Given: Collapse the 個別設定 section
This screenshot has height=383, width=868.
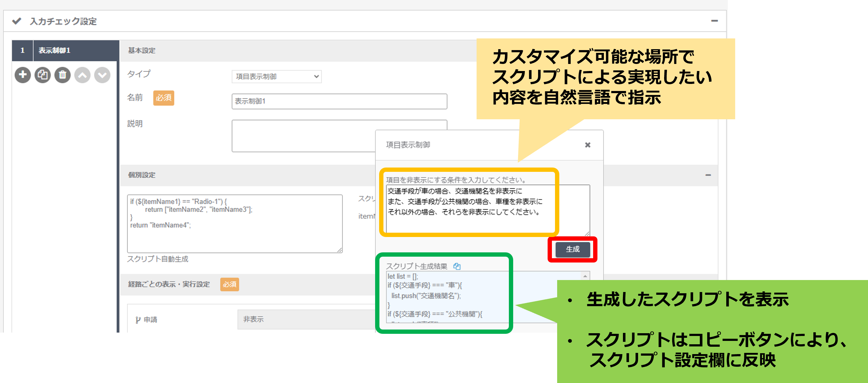Looking at the screenshot, I should 708,175.
